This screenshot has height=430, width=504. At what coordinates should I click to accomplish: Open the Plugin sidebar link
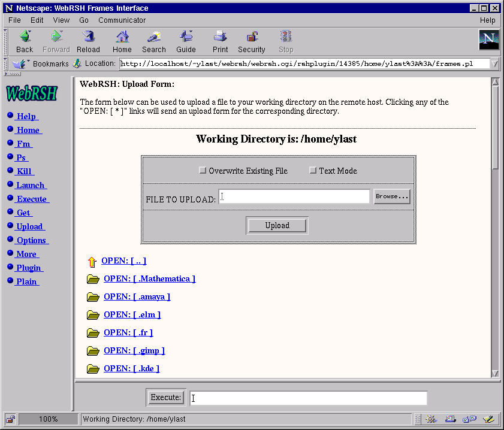pyautogui.click(x=29, y=268)
